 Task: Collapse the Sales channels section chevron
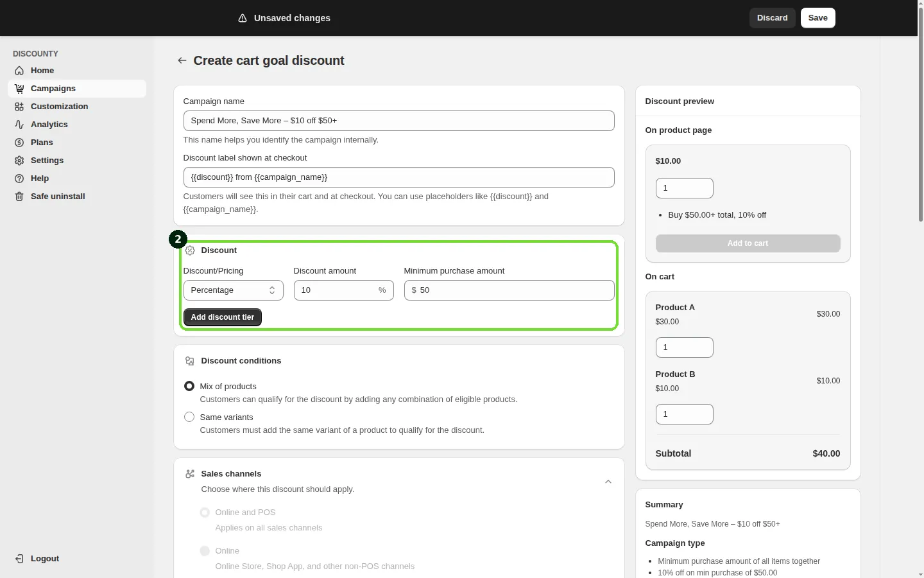(x=608, y=482)
